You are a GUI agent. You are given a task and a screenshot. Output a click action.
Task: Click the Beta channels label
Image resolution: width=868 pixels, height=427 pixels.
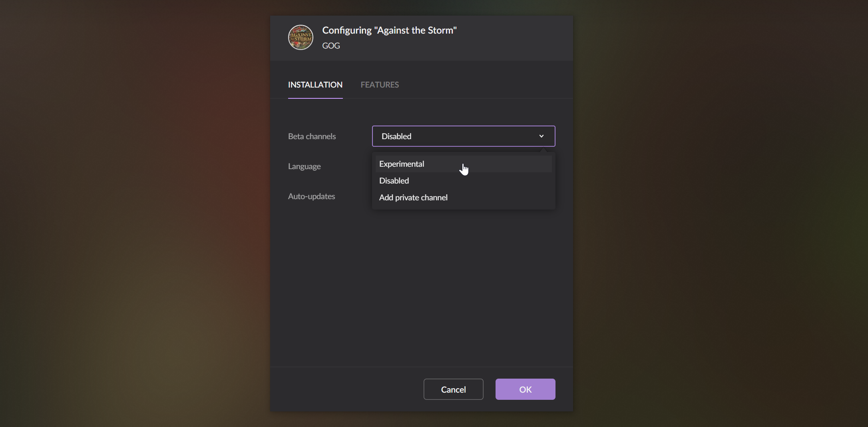pyautogui.click(x=312, y=136)
